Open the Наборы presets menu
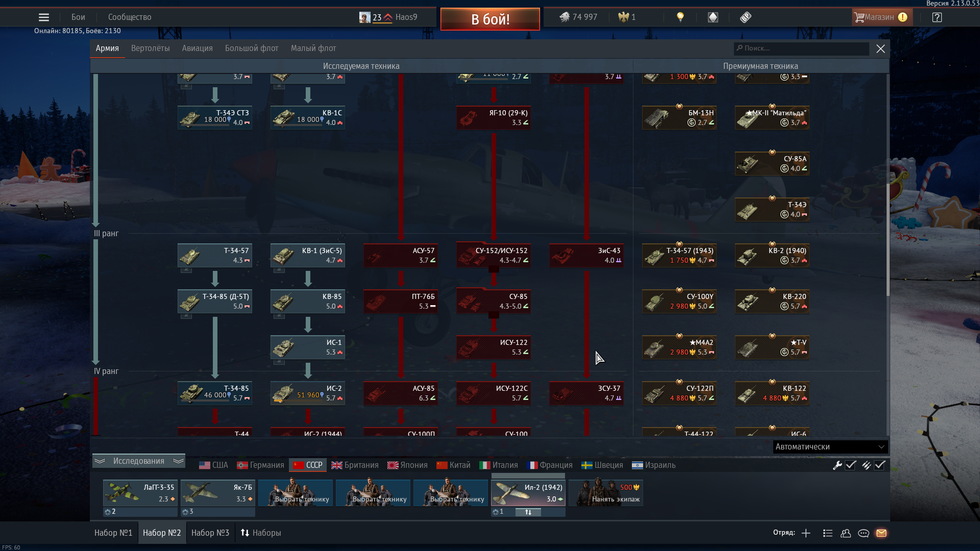The height and width of the screenshot is (551, 980). 261,533
